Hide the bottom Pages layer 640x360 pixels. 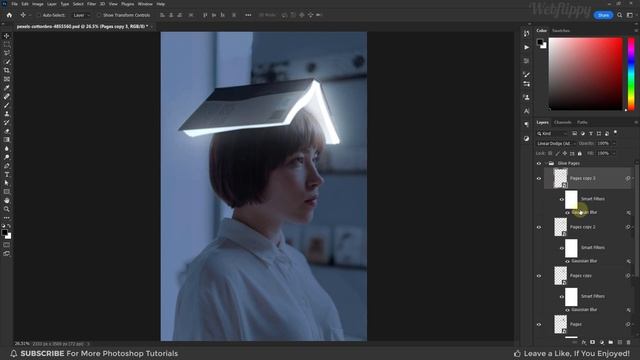(539, 324)
